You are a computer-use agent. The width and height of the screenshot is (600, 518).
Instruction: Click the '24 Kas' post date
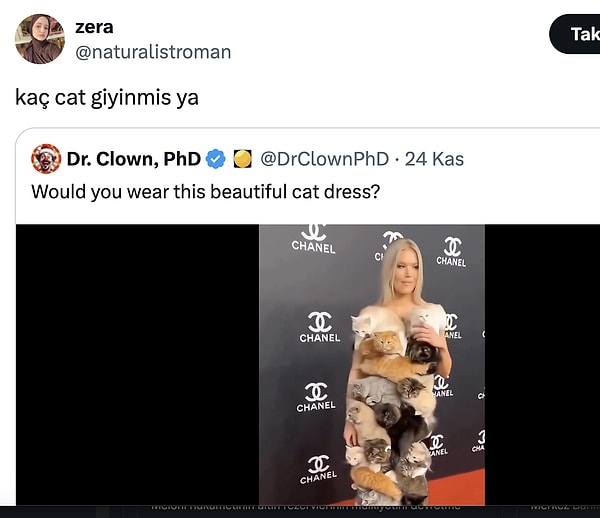433,159
